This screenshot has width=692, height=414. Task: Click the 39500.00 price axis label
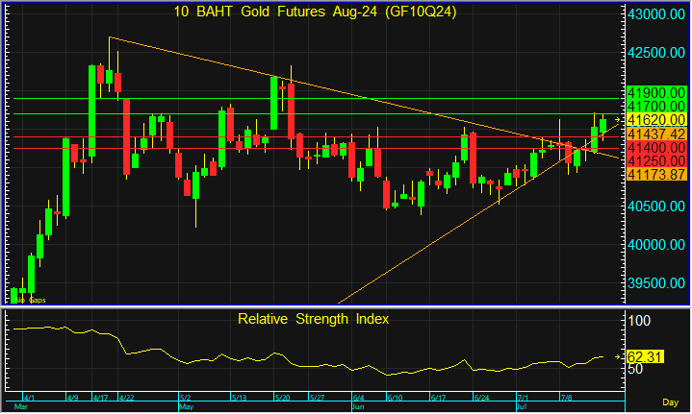point(657,283)
